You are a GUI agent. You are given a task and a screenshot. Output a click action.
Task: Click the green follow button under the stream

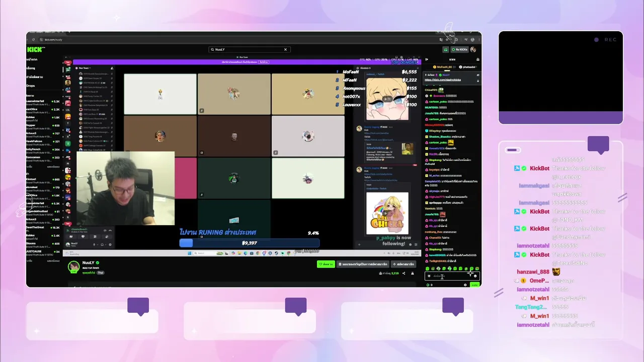(326, 264)
